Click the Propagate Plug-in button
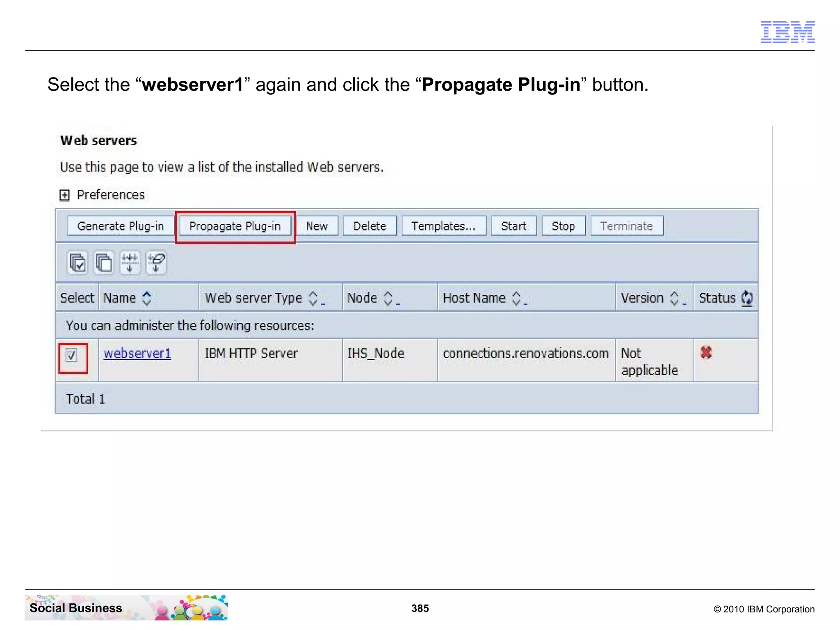 point(235,226)
